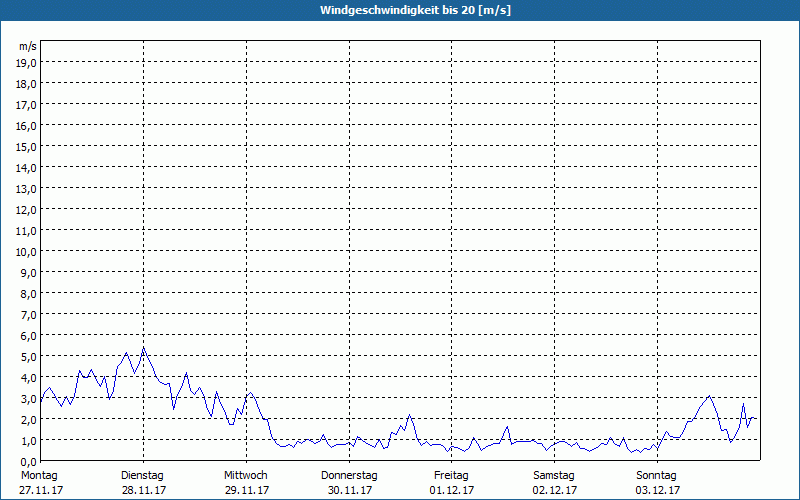Click the 6,0 y-axis label
The width and height of the screenshot is (800, 500).
click(29, 336)
